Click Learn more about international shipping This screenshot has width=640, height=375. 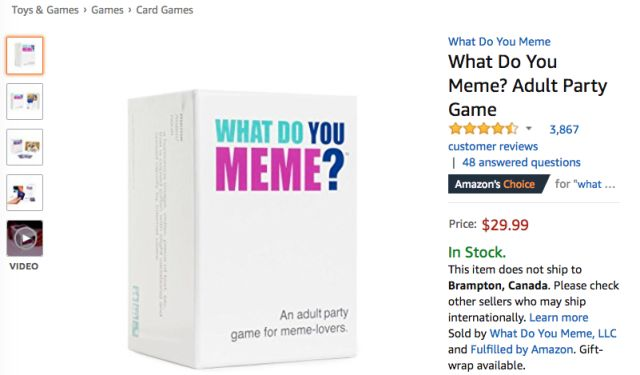coord(559,317)
